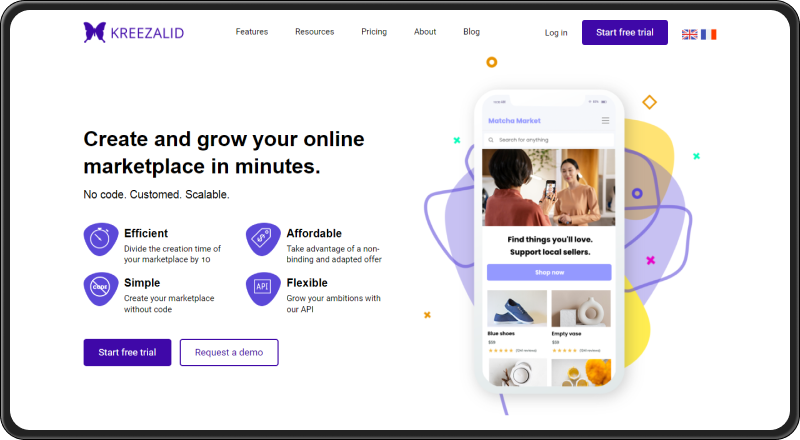
Task: Select the French flag language icon
Action: [708, 34]
